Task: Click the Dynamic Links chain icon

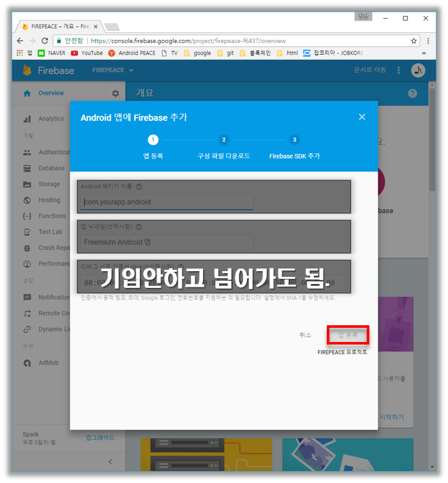Action: tap(27, 330)
